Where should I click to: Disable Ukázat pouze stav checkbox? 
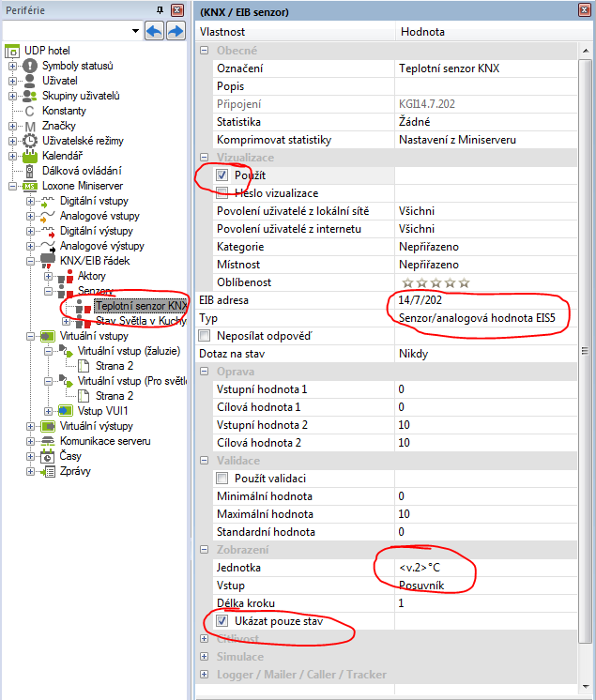[x=222, y=621]
